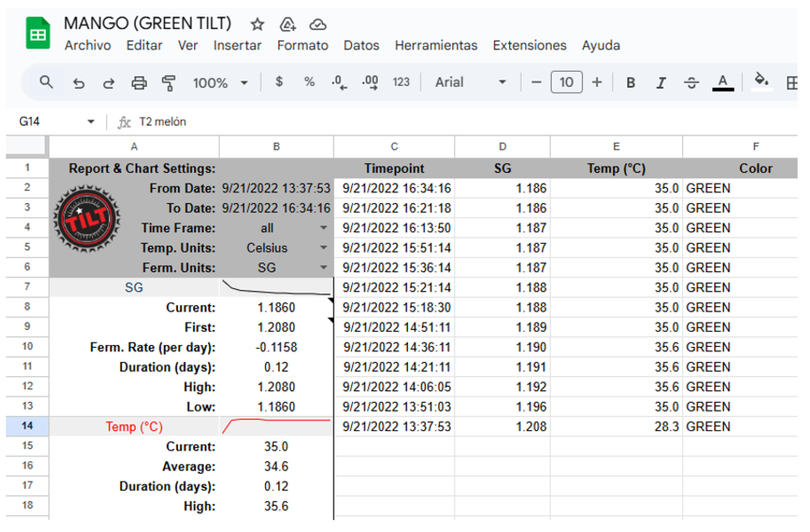Apply italic formatting
This screenshot has height=532, width=810.
[661, 82]
